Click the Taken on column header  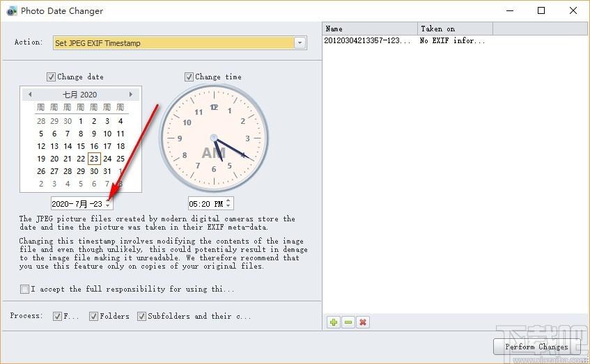[456, 29]
